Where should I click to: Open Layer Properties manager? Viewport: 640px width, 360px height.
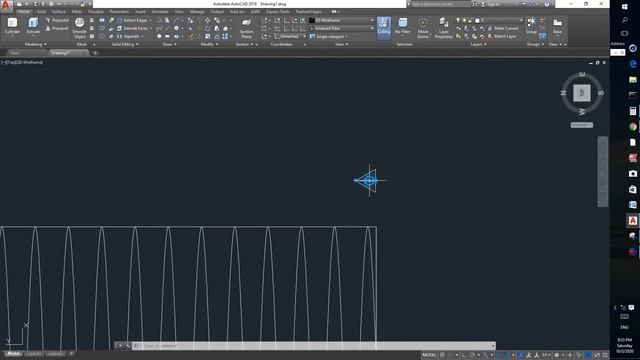tap(443, 28)
